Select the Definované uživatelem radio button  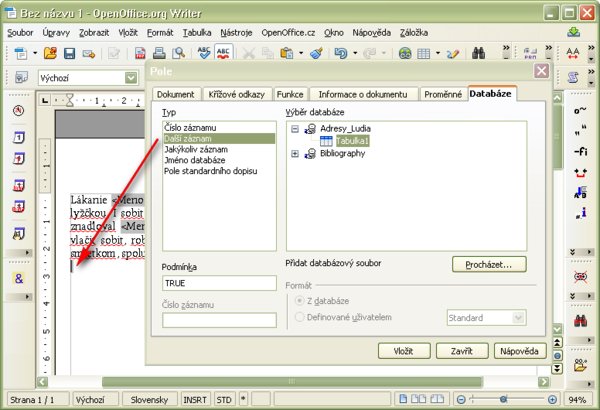tap(300, 317)
